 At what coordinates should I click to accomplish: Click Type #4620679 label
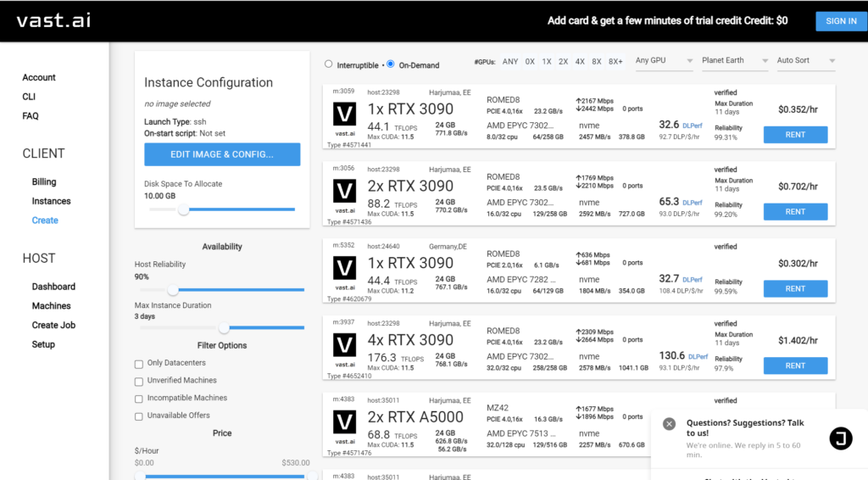click(x=349, y=299)
